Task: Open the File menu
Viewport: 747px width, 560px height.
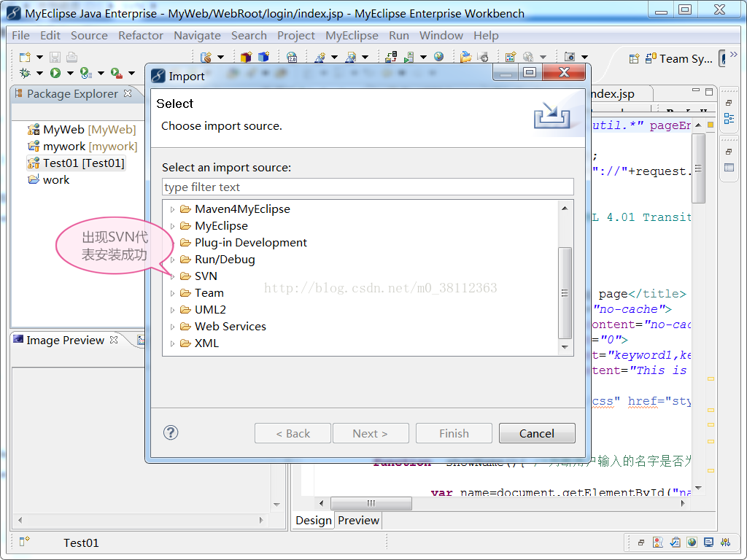Action: [x=20, y=36]
